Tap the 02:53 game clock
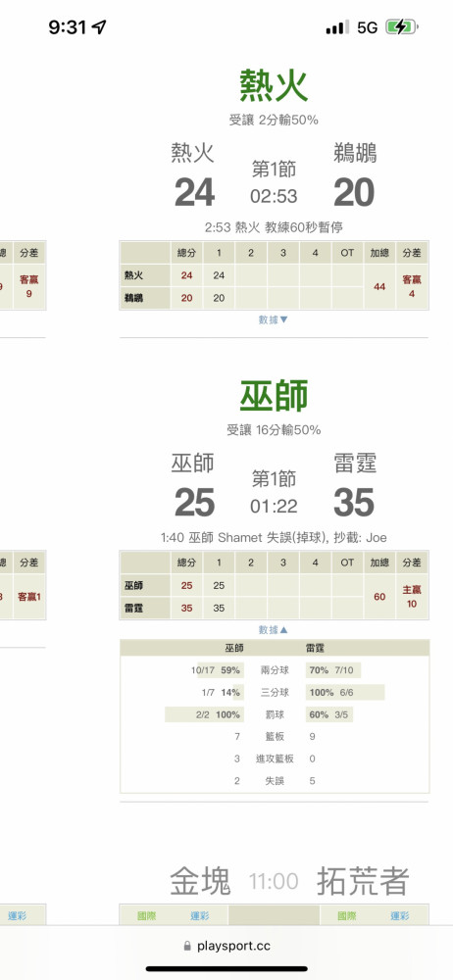Image resolution: width=453 pixels, height=980 pixels. tap(274, 196)
